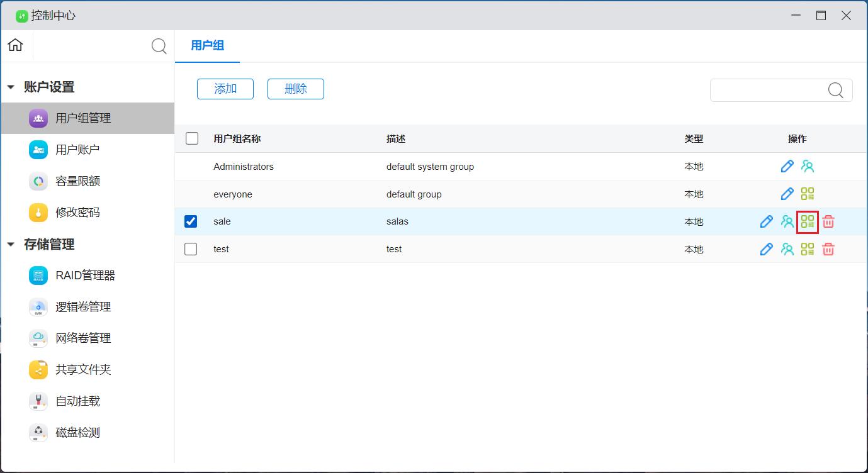Click the 删除 button
The width and height of the screenshot is (868, 473).
tap(296, 89)
